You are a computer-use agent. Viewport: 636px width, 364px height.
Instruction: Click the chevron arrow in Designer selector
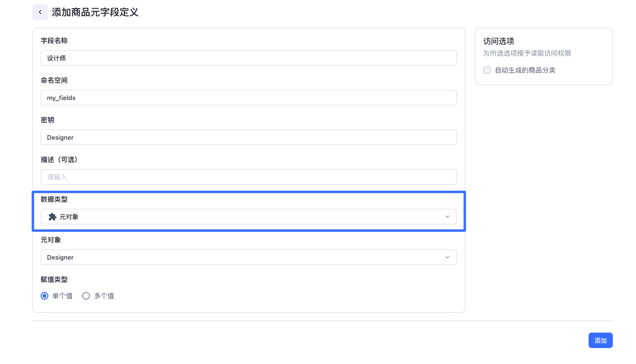(447, 257)
